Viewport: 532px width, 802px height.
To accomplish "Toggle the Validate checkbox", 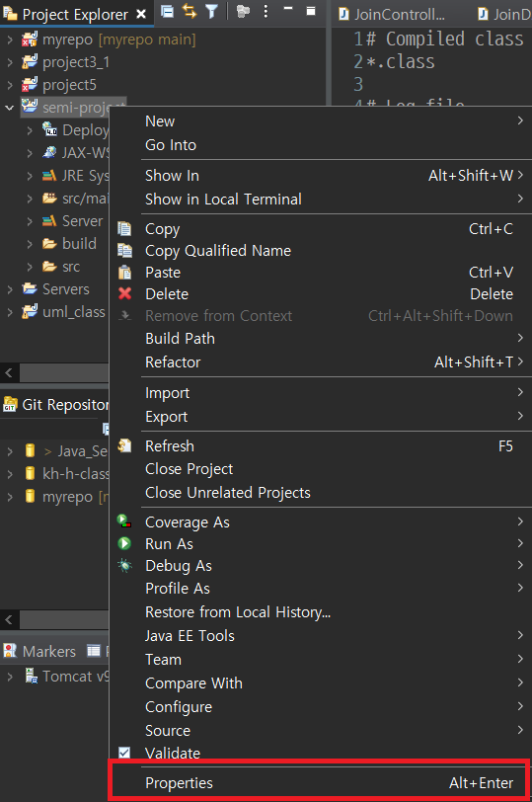I will (x=124, y=753).
